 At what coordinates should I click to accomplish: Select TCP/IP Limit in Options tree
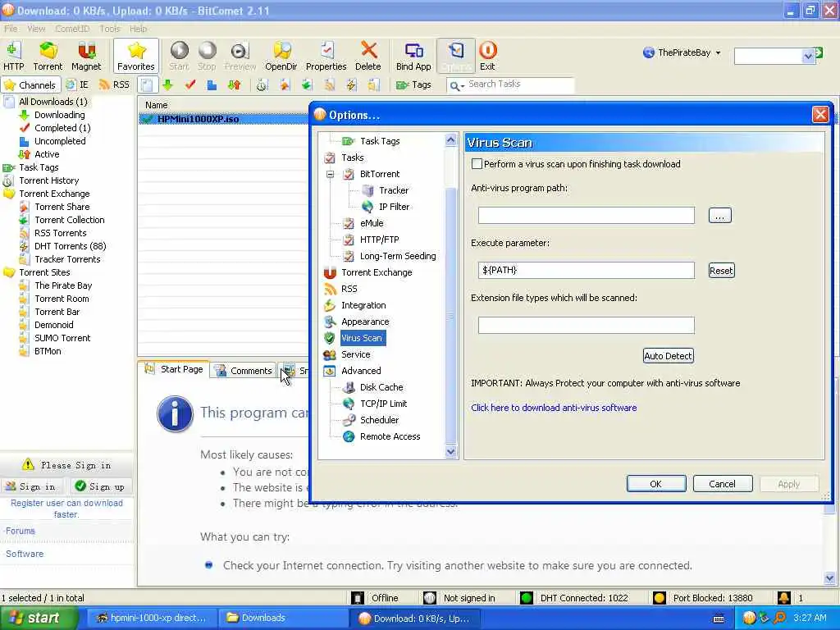384,404
